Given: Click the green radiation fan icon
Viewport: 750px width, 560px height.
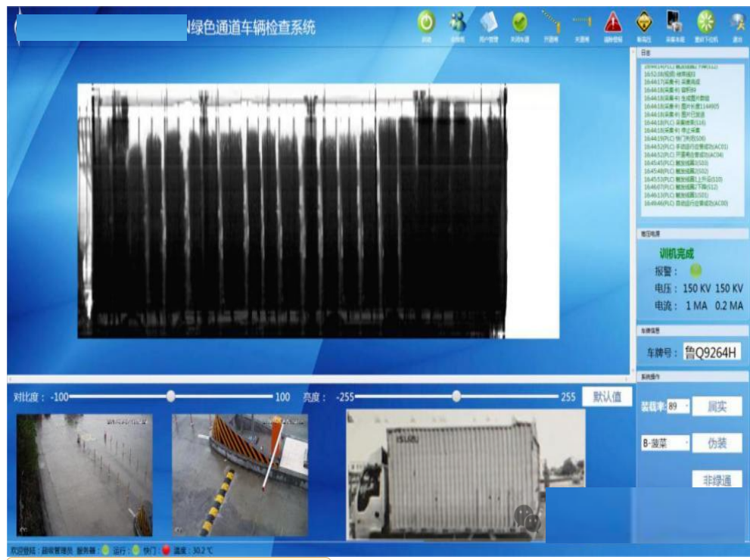Looking at the screenshot, I should tap(705, 23).
